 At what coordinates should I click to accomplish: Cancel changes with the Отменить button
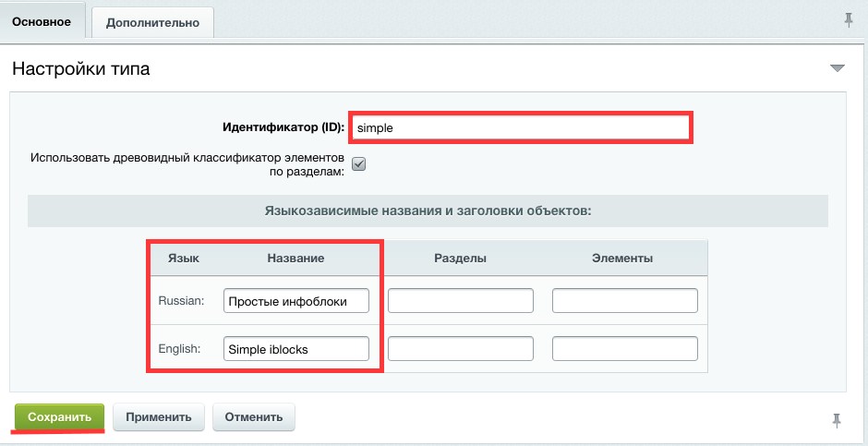(254, 416)
